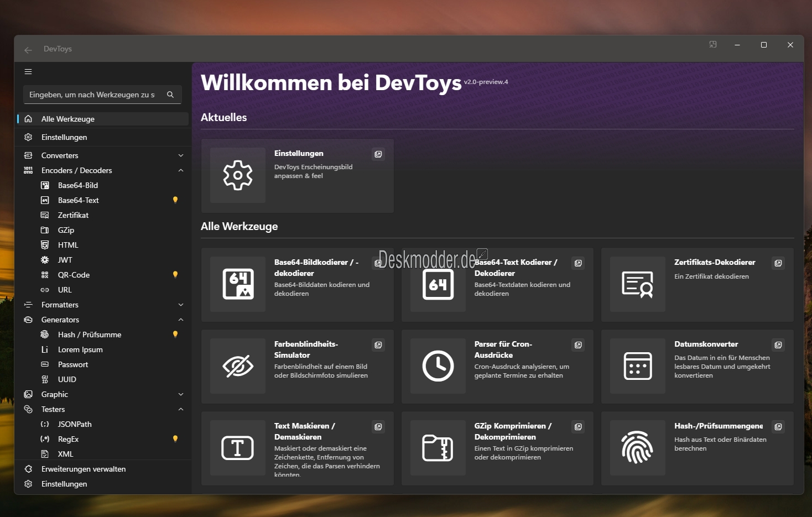The width and height of the screenshot is (812, 517).
Task: Open GZip Komprimieren in new window
Action: (578, 427)
